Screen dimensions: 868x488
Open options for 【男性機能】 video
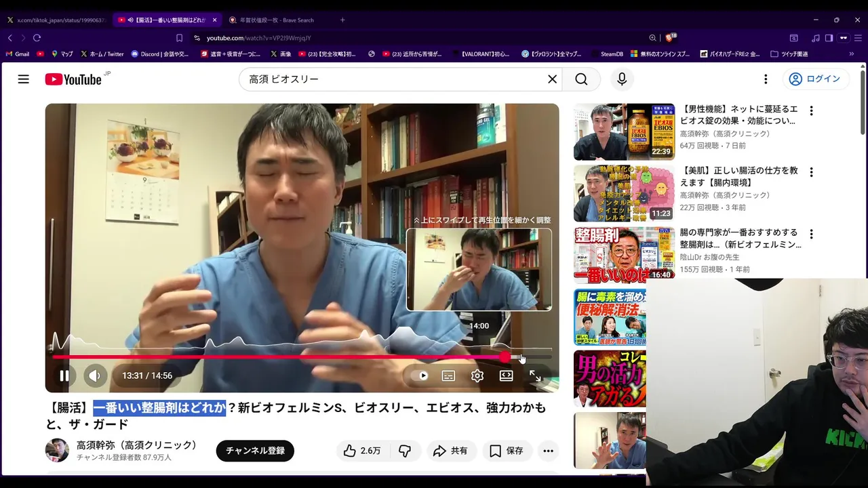pyautogui.click(x=811, y=111)
